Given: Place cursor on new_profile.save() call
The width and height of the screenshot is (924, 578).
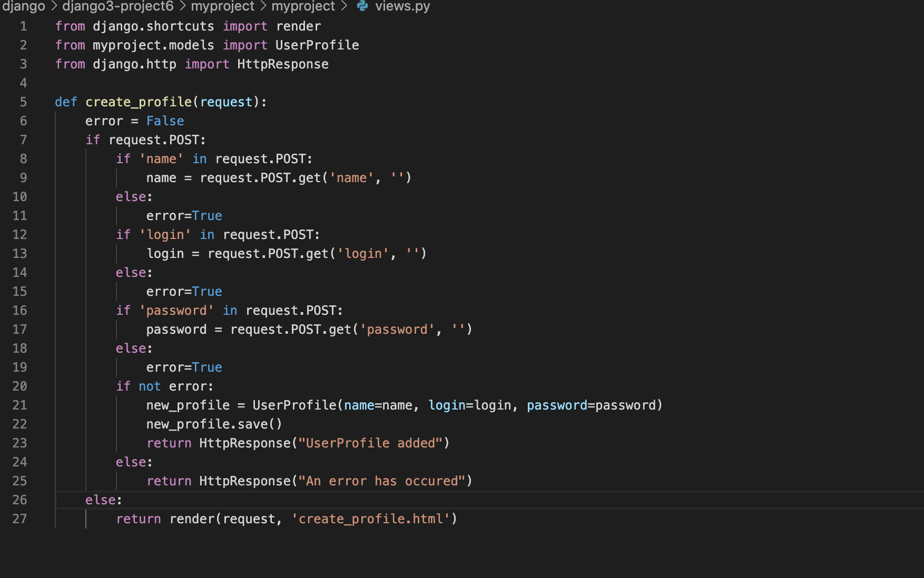Looking at the screenshot, I should [x=214, y=424].
